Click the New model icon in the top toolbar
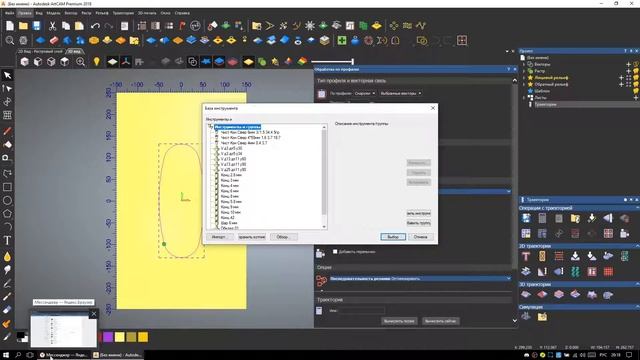Viewport: 640px width, 360px height. click(9, 26)
